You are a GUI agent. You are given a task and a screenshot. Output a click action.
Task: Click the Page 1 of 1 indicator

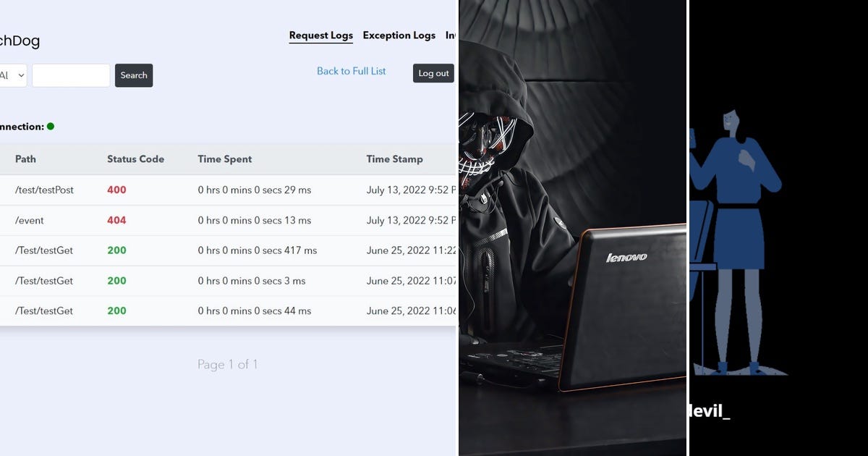(x=227, y=365)
